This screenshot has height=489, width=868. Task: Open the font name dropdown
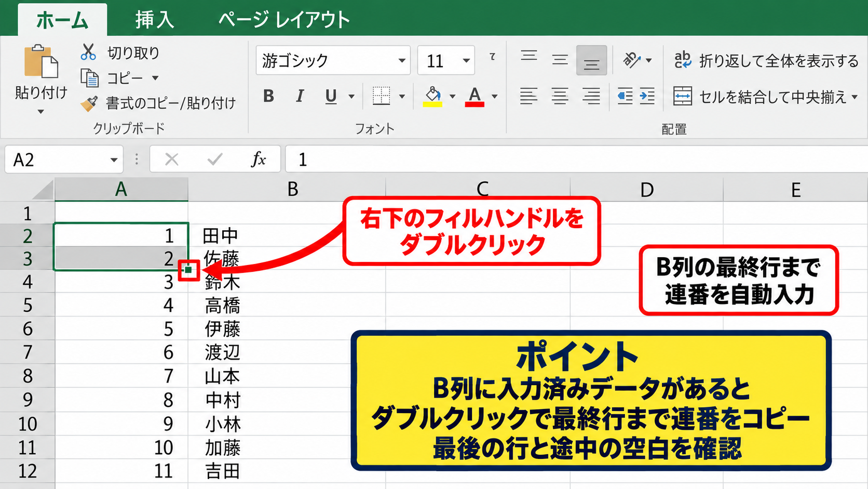click(401, 61)
